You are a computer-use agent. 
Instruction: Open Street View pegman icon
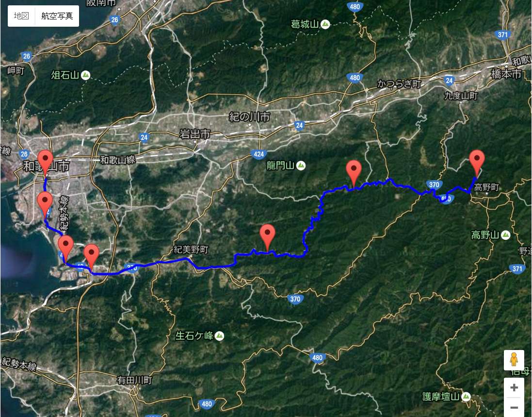click(514, 360)
